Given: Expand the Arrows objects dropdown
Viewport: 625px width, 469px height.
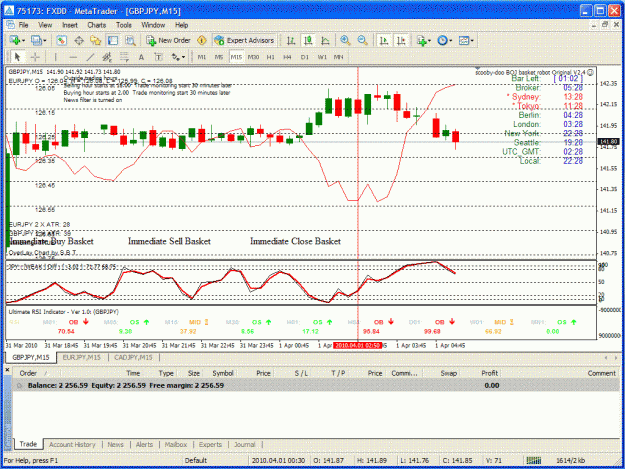Looking at the screenshot, I should (x=183, y=57).
